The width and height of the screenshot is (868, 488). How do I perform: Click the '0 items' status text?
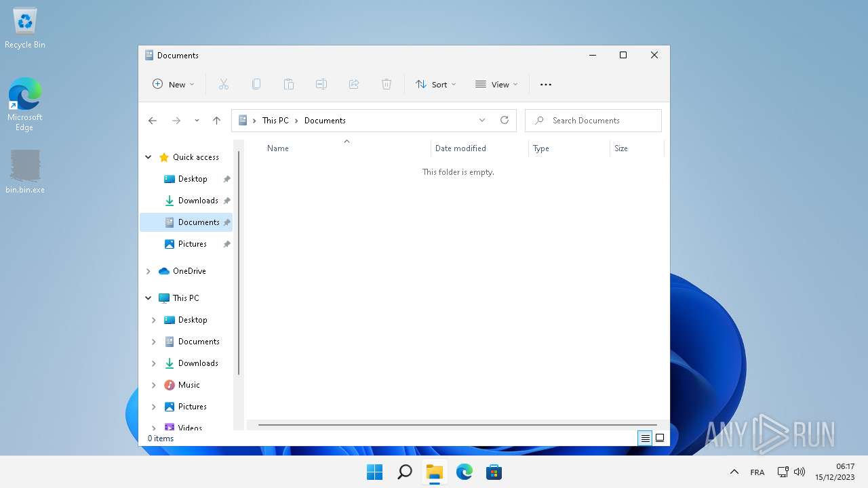point(161,439)
